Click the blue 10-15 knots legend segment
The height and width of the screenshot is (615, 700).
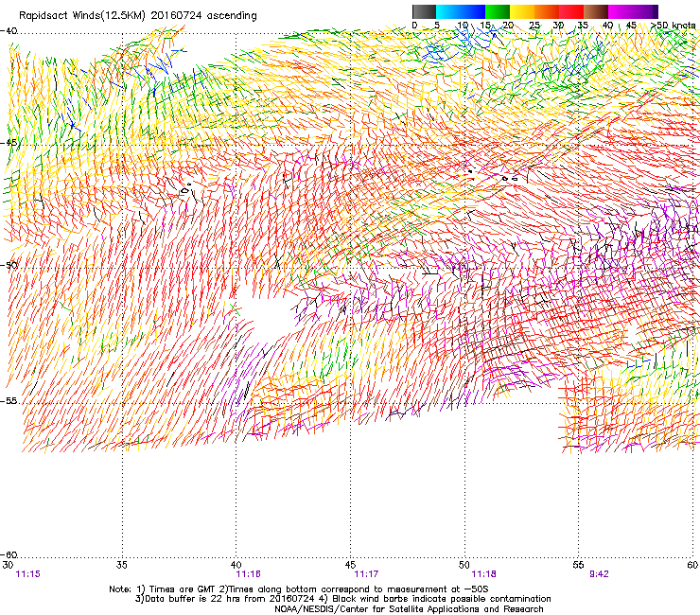[x=473, y=11]
